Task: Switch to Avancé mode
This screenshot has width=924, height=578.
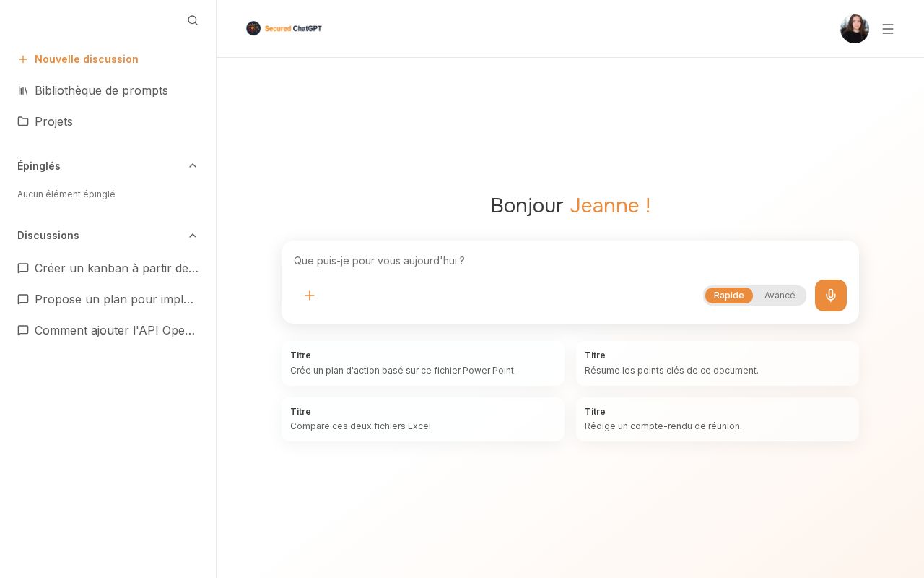Action: point(780,296)
